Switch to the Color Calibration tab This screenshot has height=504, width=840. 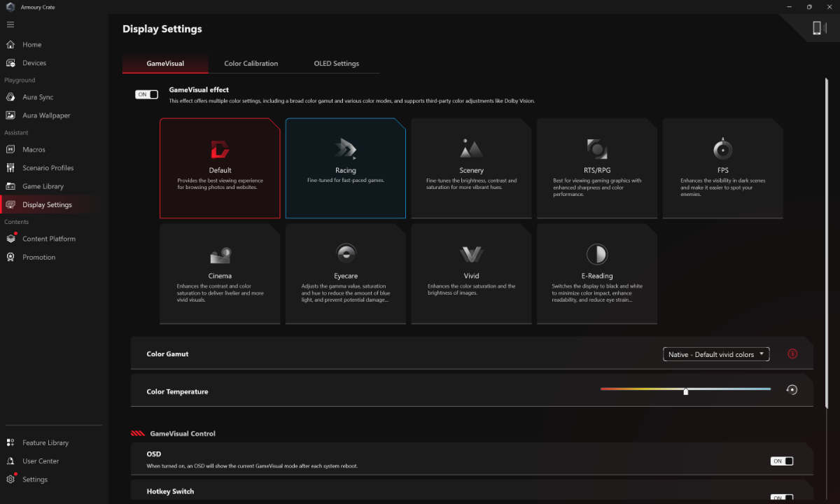click(251, 64)
